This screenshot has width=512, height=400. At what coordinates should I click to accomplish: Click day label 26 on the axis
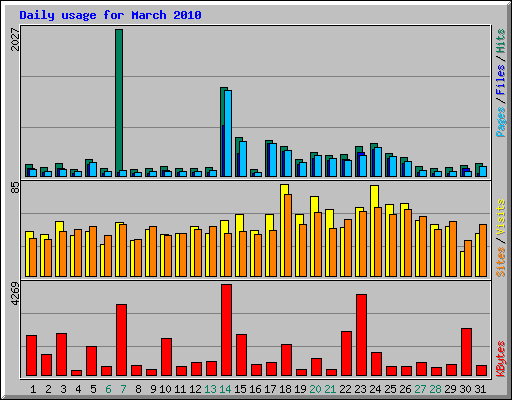coord(405,389)
